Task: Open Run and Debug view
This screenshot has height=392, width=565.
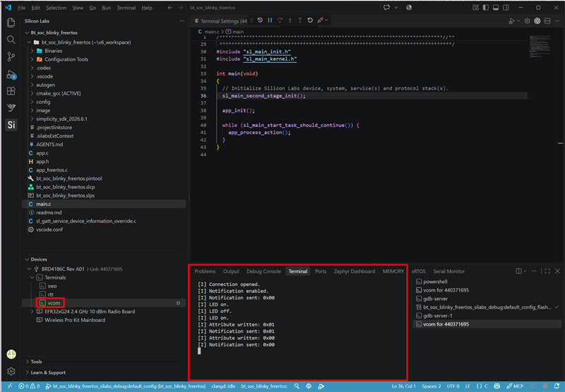Action: (11, 74)
